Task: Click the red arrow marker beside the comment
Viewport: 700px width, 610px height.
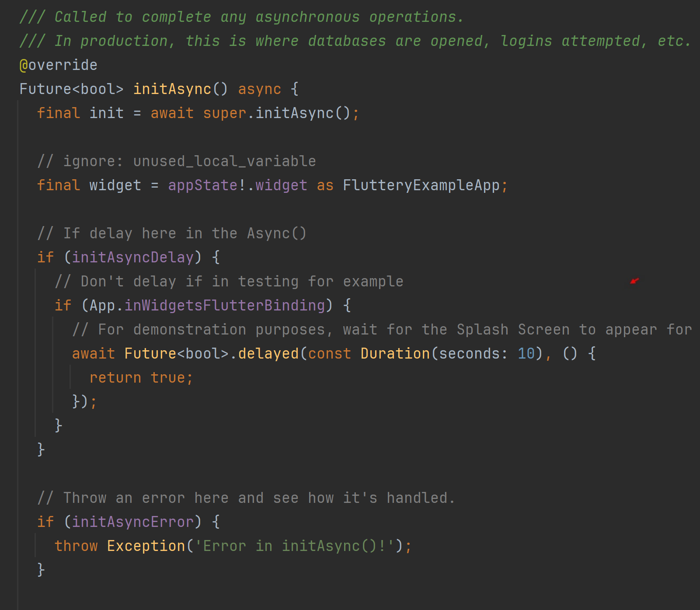Action: [x=634, y=281]
